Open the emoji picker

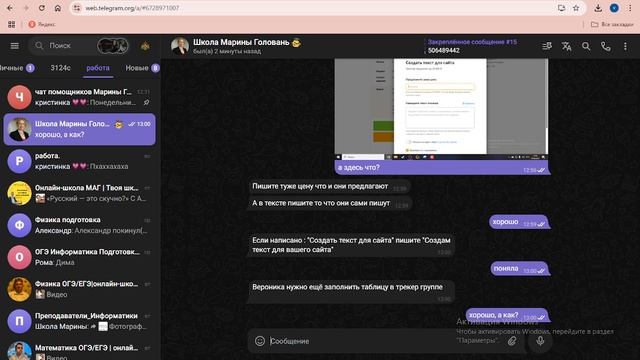pos(260,341)
